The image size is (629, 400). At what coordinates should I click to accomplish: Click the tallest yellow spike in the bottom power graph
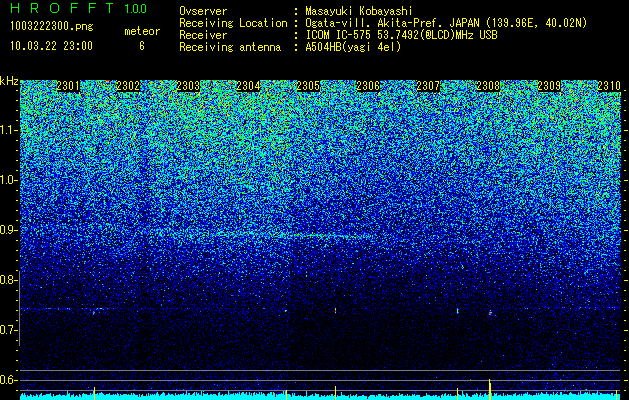click(x=490, y=389)
